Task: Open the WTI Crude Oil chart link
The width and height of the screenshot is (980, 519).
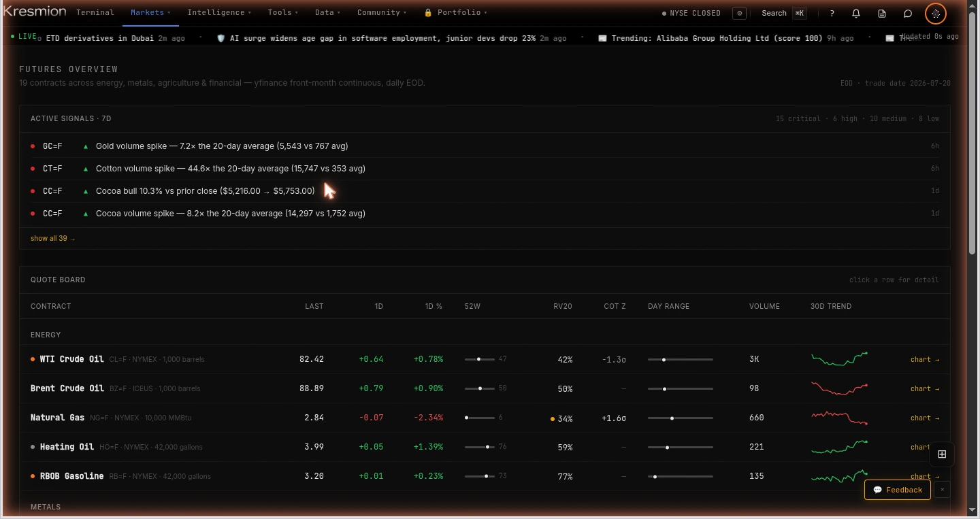Action: pyautogui.click(x=925, y=359)
